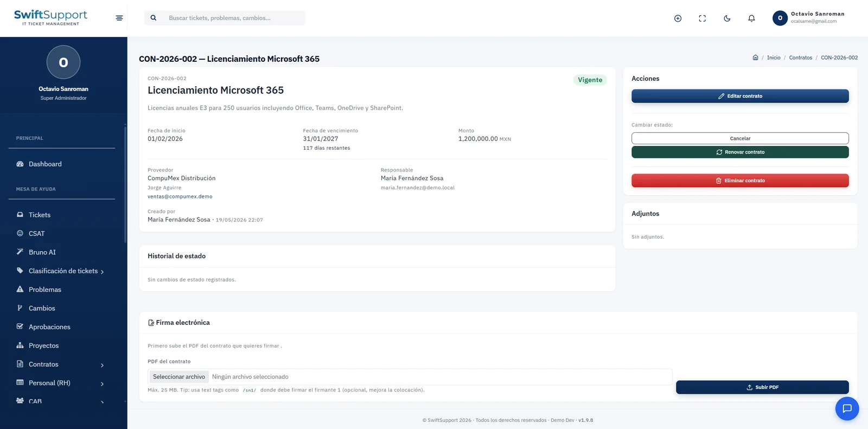Image resolution: width=868 pixels, height=429 pixels.
Task: Open notifications bell
Action: pos(751,18)
